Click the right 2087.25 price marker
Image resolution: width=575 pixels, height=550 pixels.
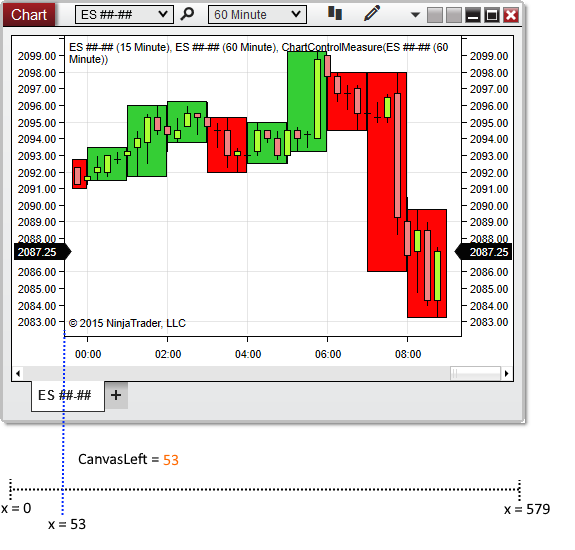[x=483, y=252]
